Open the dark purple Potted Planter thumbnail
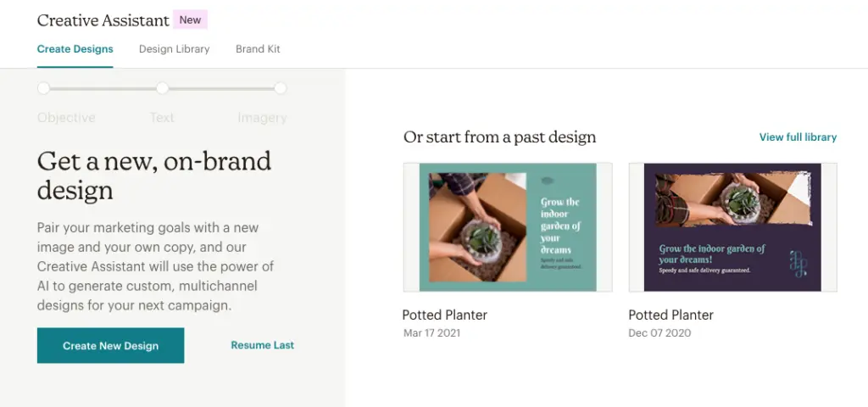 pos(732,227)
